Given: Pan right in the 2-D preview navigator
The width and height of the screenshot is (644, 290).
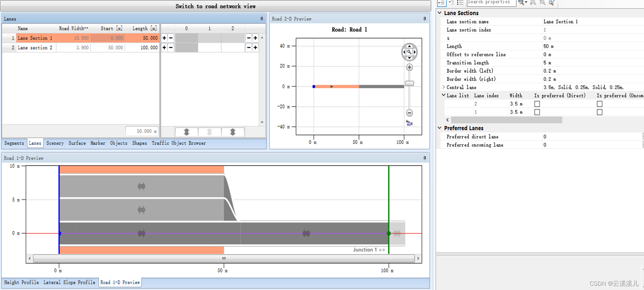Looking at the screenshot, I should (x=415, y=52).
